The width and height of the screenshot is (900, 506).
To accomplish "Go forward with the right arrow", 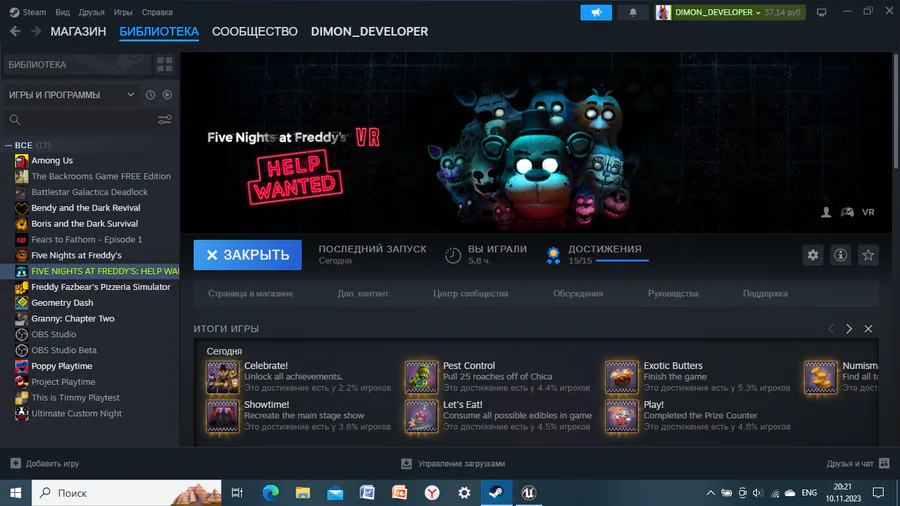I will coord(36,32).
